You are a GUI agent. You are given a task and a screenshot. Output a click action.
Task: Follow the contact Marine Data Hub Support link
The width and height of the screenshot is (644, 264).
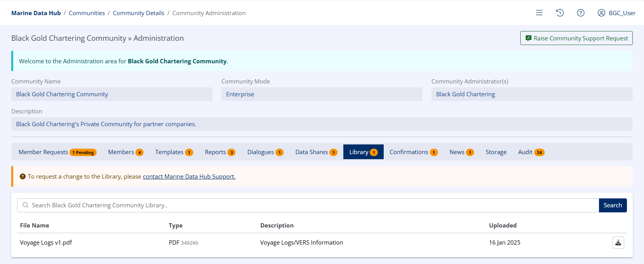189,177
